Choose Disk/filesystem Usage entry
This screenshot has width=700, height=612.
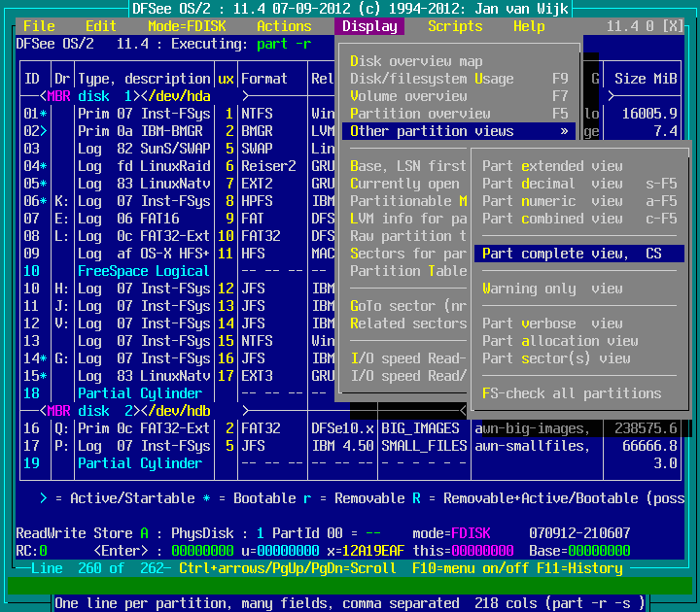pyautogui.click(x=432, y=79)
